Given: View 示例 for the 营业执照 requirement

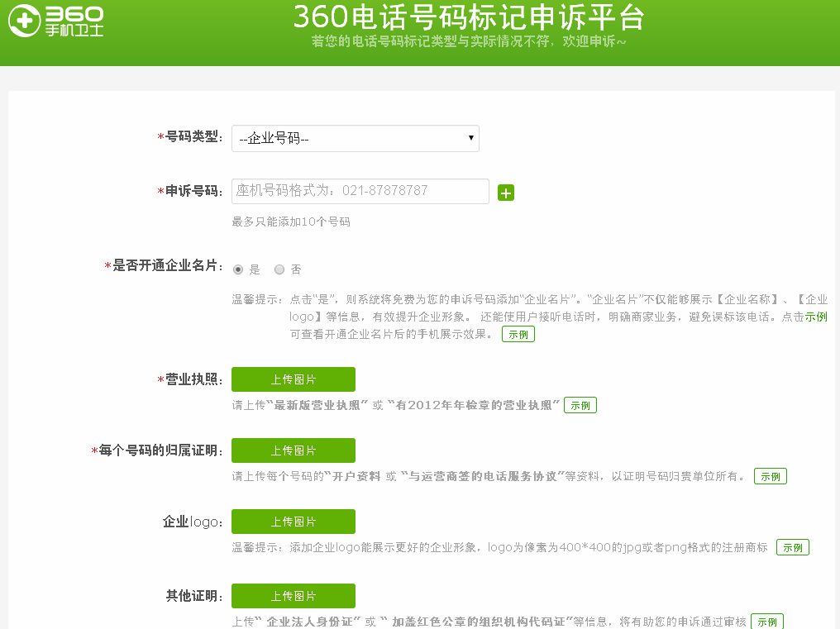Looking at the screenshot, I should [580, 405].
